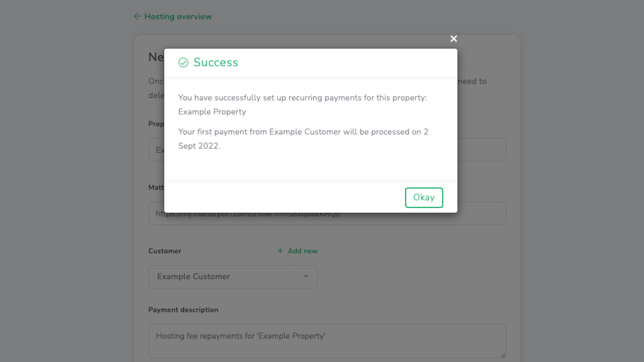The width and height of the screenshot is (644, 362).
Task: Click the Customer field label
Action: pyautogui.click(x=165, y=251)
